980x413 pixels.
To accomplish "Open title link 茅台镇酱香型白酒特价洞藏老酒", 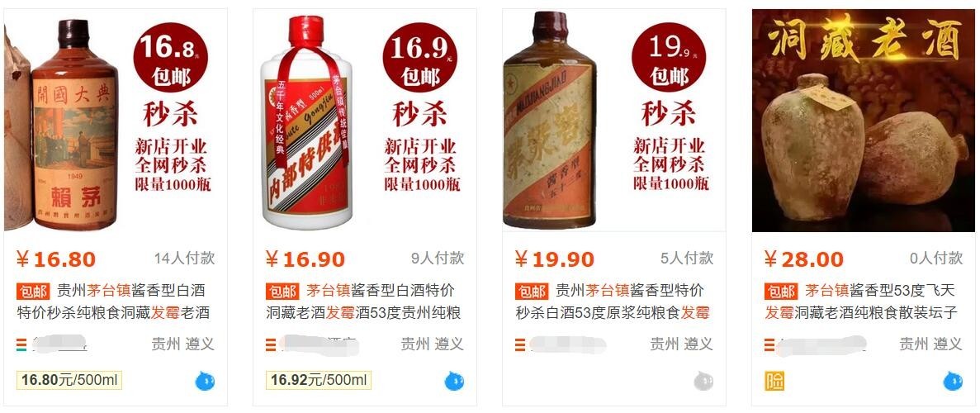I will (x=364, y=301).
